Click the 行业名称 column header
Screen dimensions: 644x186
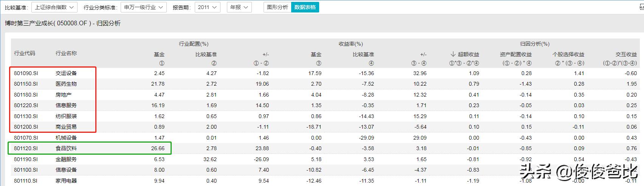[x=66, y=53]
